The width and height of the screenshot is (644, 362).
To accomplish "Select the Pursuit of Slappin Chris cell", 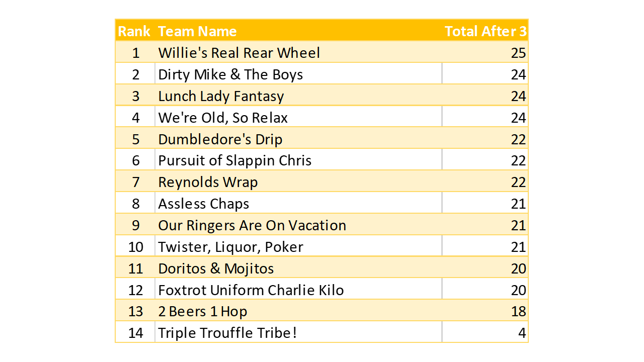I will pyautogui.click(x=234, y=160).
